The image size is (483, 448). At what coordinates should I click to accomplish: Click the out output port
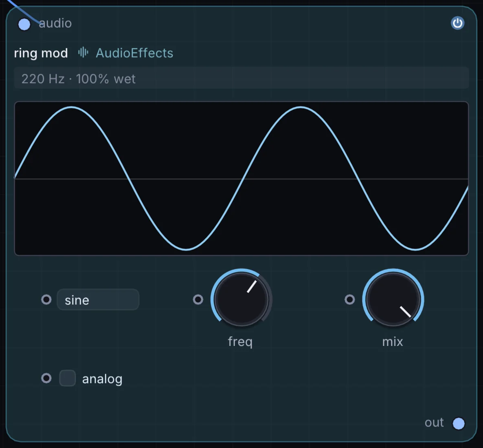(458, 423)
